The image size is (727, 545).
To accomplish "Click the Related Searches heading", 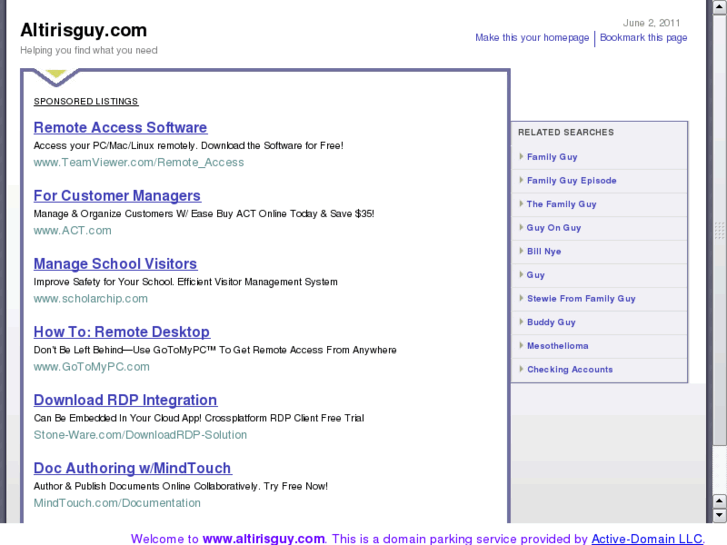I will (566, 133).
